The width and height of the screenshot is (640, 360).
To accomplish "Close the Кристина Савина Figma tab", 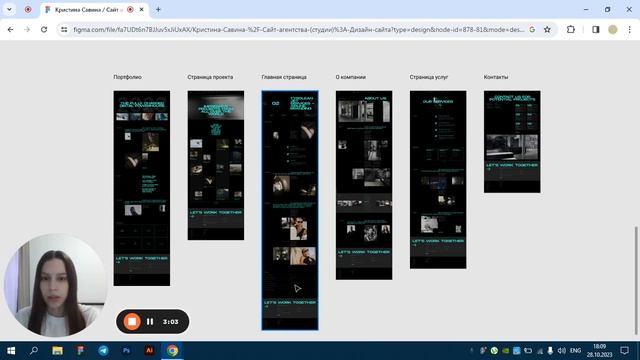I will point(141,9).
